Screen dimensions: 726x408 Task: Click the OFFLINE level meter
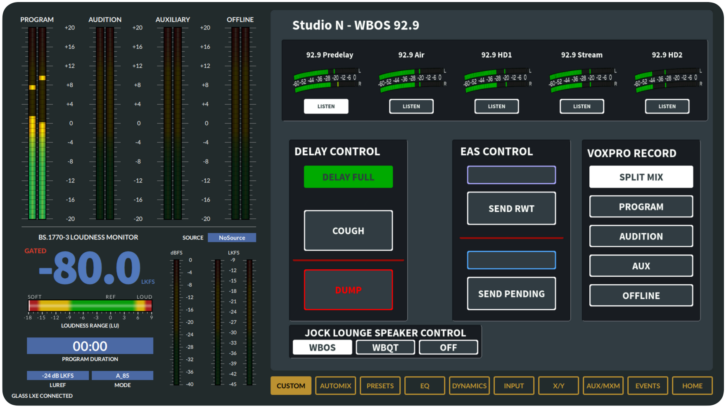(x=240, y=123)
